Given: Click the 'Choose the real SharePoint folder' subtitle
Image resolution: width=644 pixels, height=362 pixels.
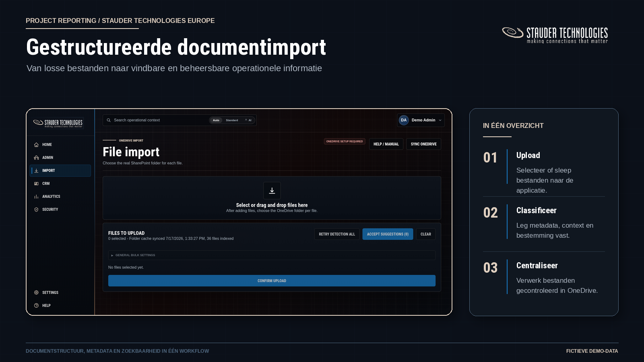Looking at the screenshot, I should (x=142, y=163).
